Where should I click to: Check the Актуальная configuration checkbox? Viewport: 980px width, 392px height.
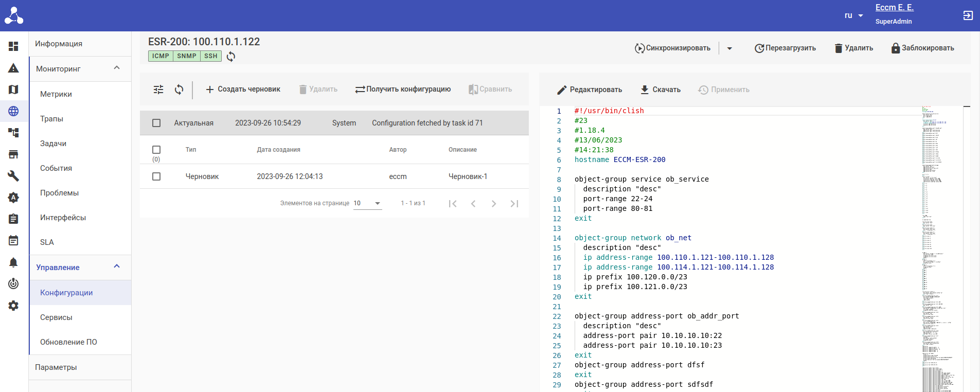point(156,123)
